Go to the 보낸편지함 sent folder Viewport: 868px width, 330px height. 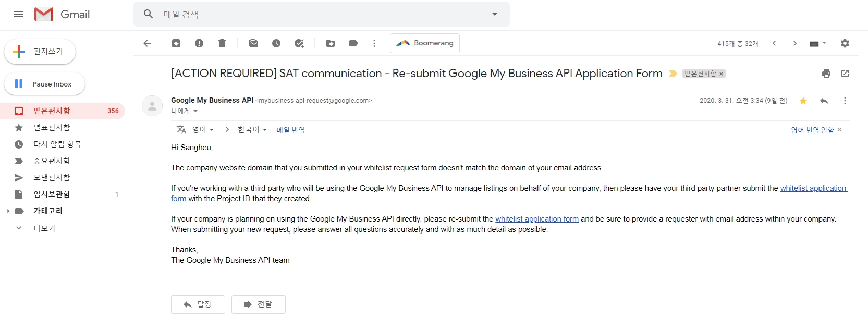coord(52,177)
